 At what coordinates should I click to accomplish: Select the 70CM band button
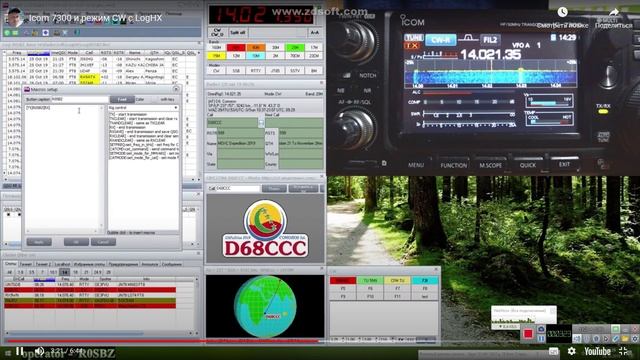click(295, 56)
